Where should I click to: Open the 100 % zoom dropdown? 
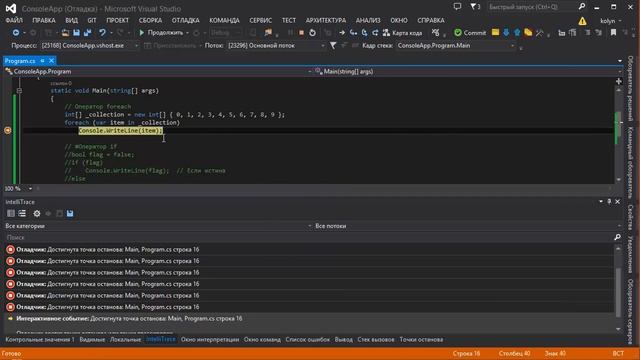[x=30, y=189]
